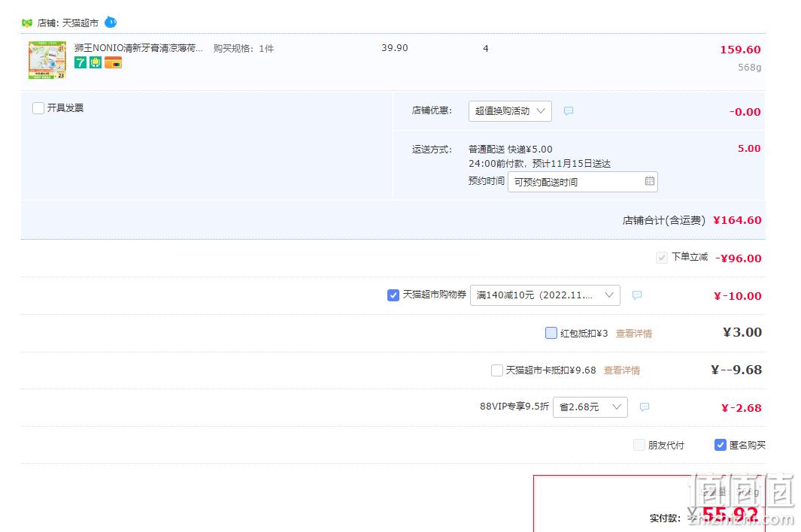Click the 店铺合计(含运费) label
The width and height of the screenshot is (801, 532).
point(663,220)
